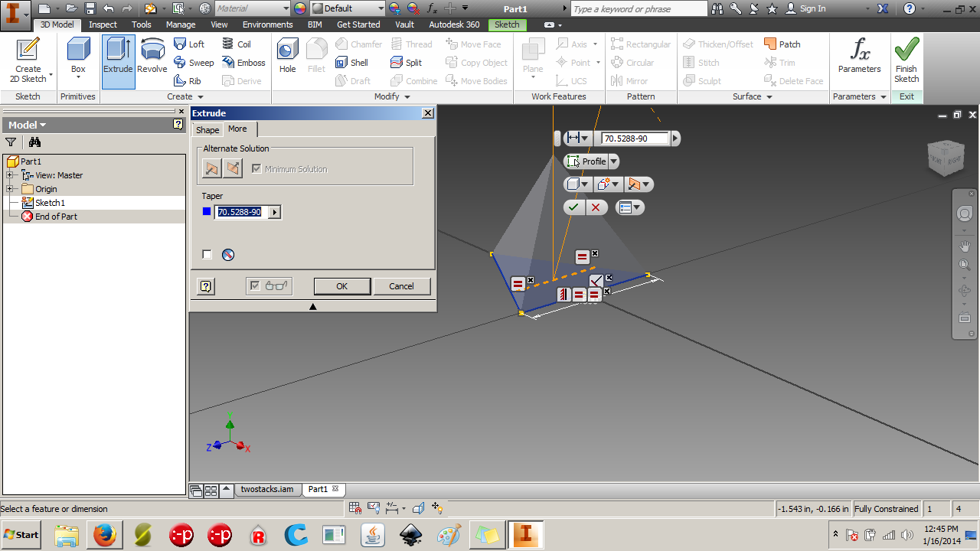Open the Hole tool
980x551 pixels.
[x=287, y=57]
